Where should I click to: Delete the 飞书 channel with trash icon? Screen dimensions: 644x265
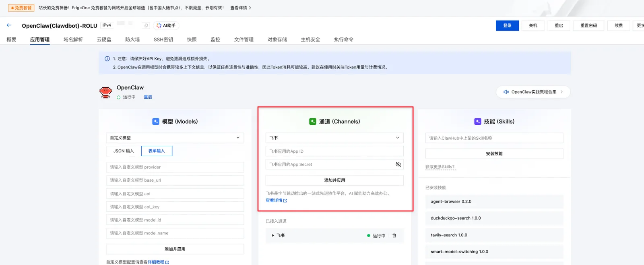coord(394,236)
